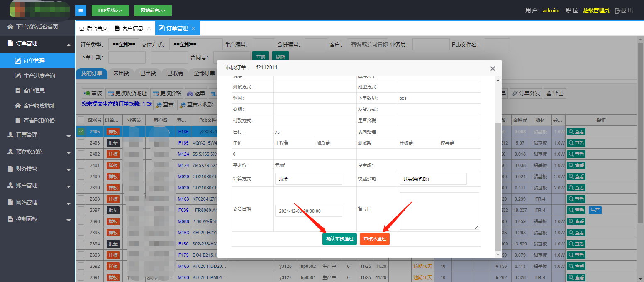Click the 备注 remarks text area
644x282 pixels.
click(x=439, y=211)
